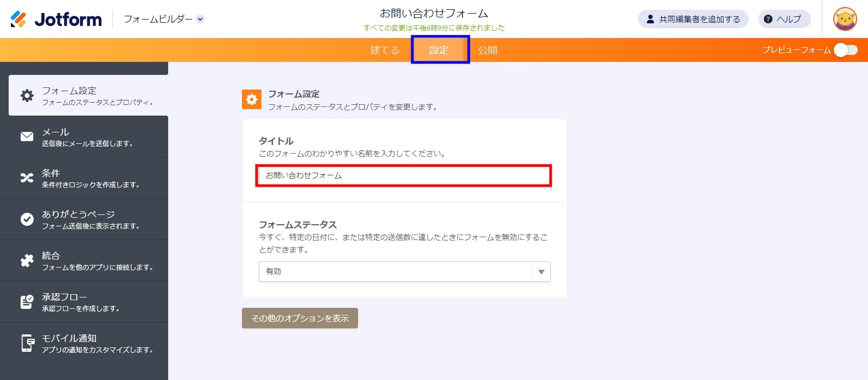Click the モバイル通知 phone icon
The height and width of the screenshot is (380, 868).
tap(27, 343)
